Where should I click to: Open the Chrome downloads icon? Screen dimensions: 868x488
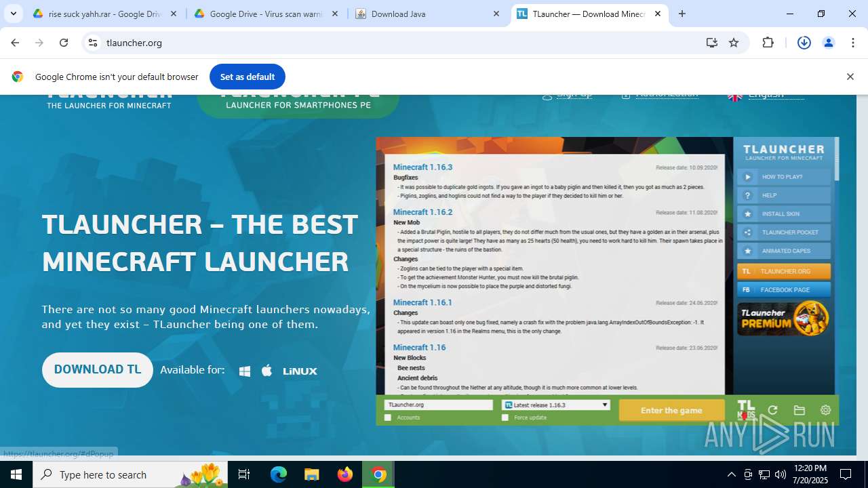pyautogui.click(x=804, y=43)
